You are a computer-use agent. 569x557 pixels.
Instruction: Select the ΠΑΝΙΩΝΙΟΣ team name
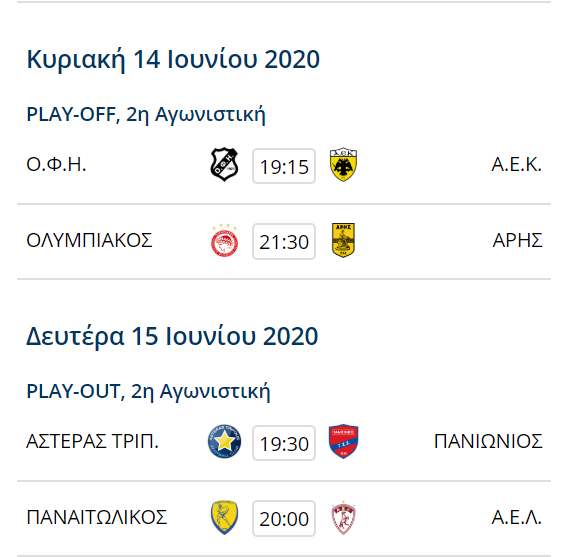[488, 441]
